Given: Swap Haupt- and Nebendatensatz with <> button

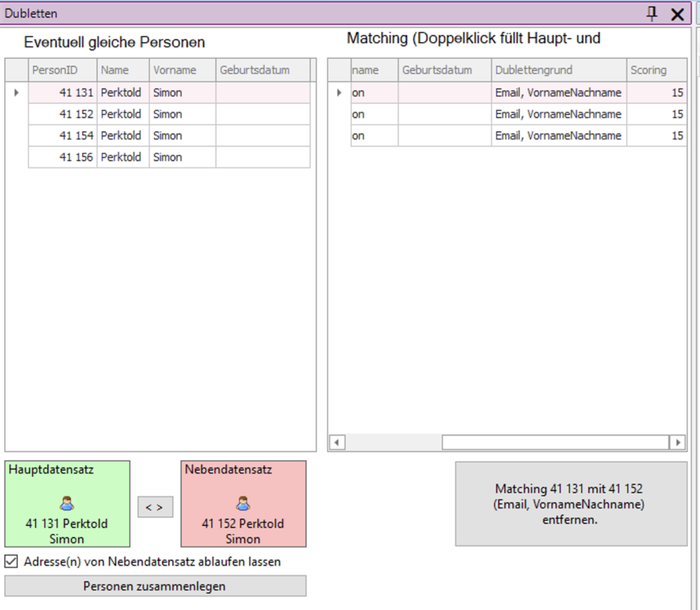Looking at the screenshot, I should pyautogui.click(x=155, y=507).
